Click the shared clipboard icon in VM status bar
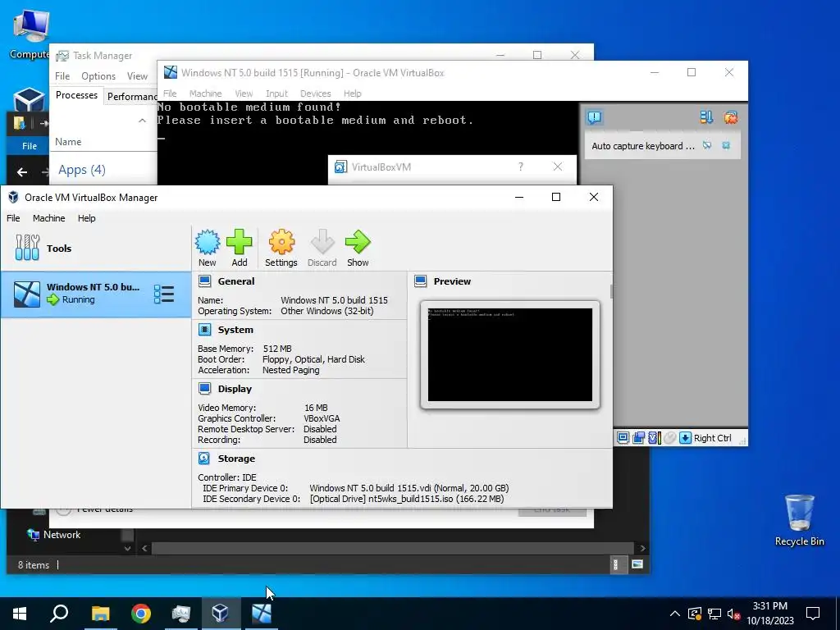 click(638, 438)
